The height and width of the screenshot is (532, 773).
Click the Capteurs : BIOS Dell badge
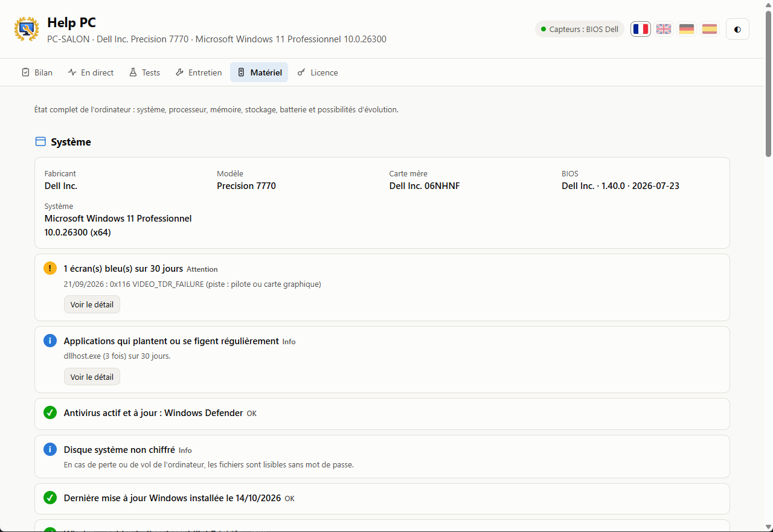click(580, 29)
